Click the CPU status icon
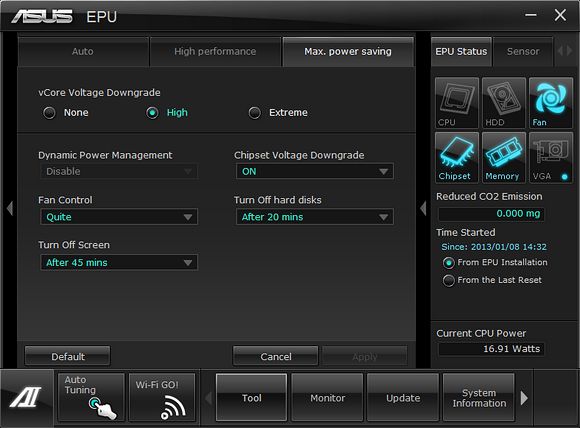The height and width of the screenshot is (428, 580). point(456,103)
